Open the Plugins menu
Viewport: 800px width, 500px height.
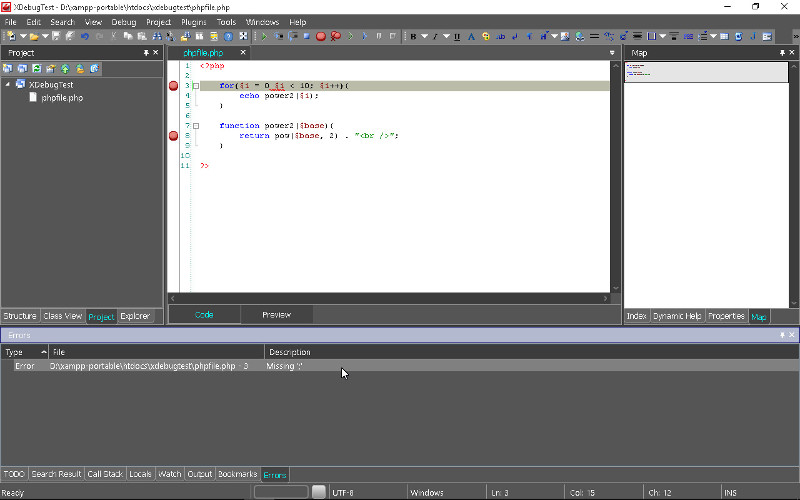[194, 22]
